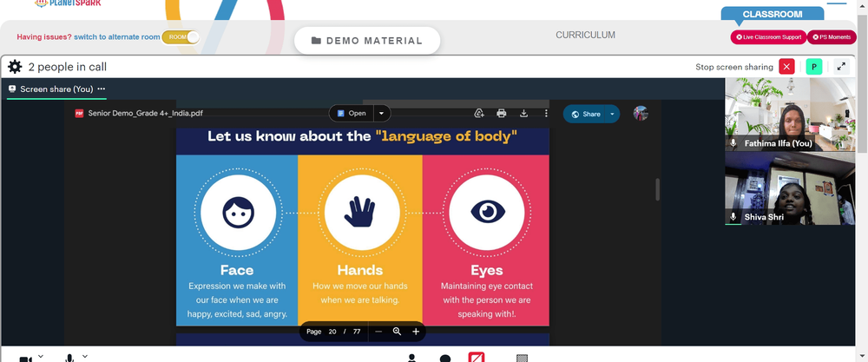
Task: Click the PDF viewer vertical scrollbar
Action: 658,189
